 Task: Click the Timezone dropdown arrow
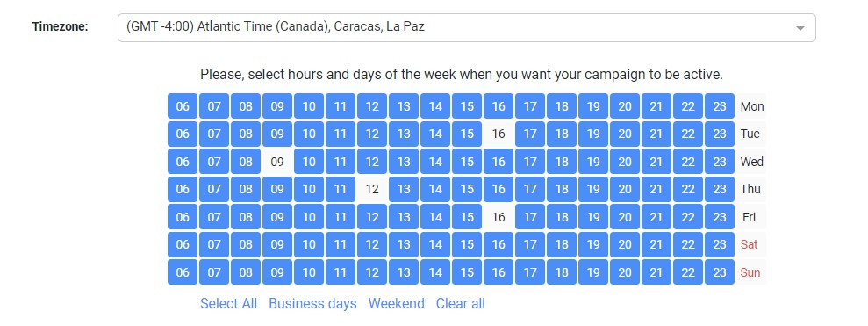click(800, 28)
